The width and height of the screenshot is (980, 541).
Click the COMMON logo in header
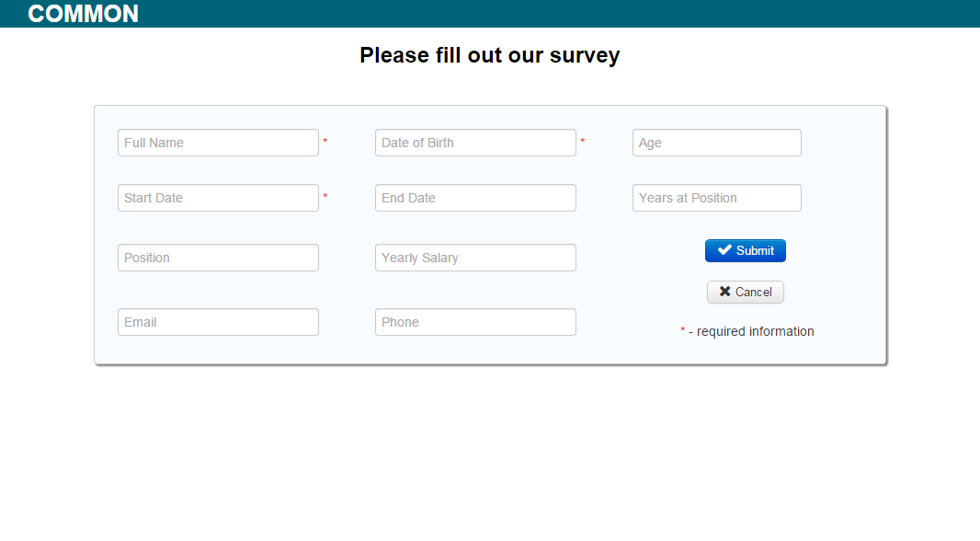pyautogui.click(x=83, y=14)
